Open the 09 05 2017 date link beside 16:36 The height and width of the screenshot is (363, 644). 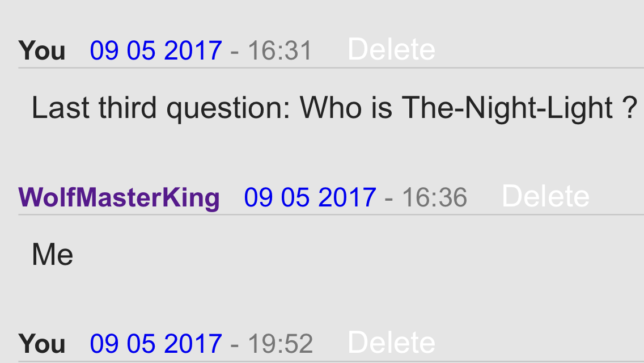coord(310,197)
